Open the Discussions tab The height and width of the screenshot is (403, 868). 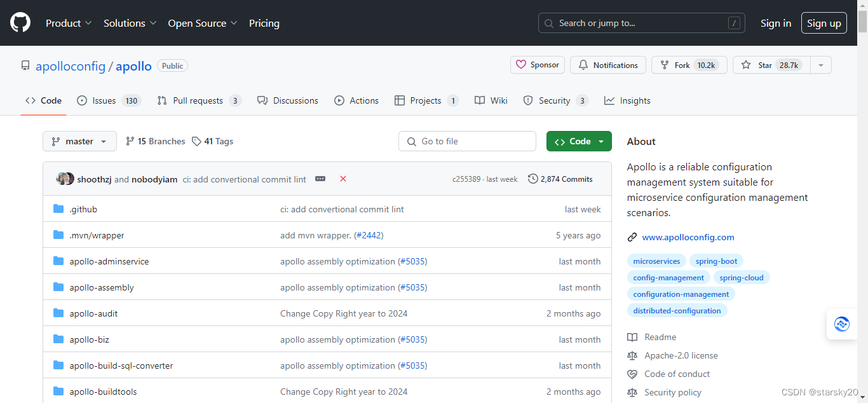coord(288,100)
